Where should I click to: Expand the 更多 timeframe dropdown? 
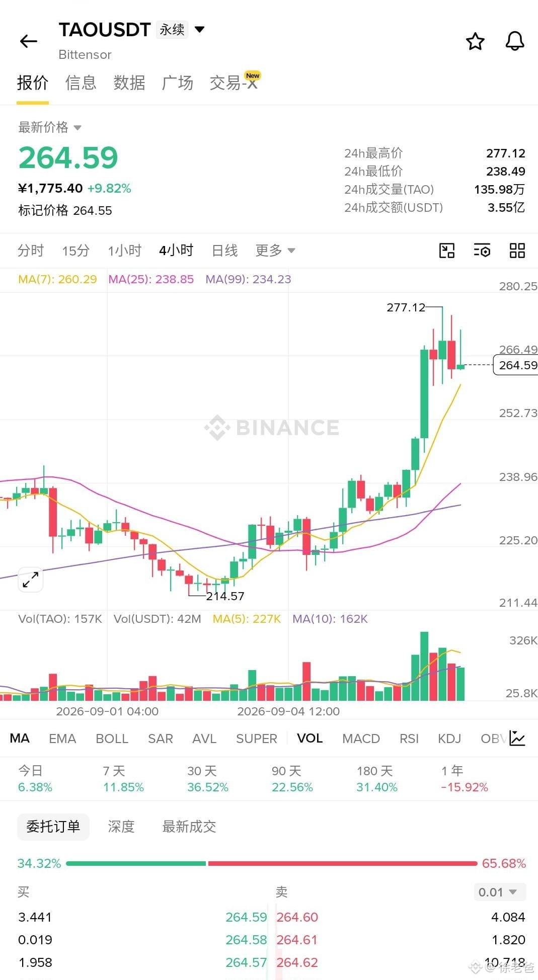[x=275, y=250]
